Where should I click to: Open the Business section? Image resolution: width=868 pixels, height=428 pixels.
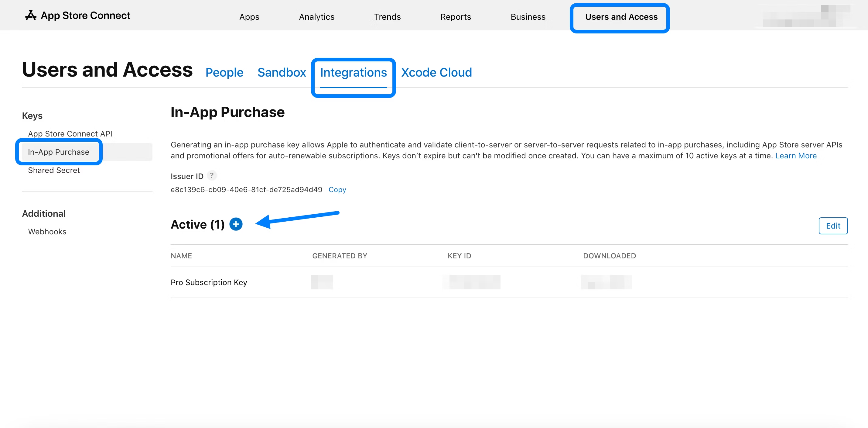(x=528, y=17)
